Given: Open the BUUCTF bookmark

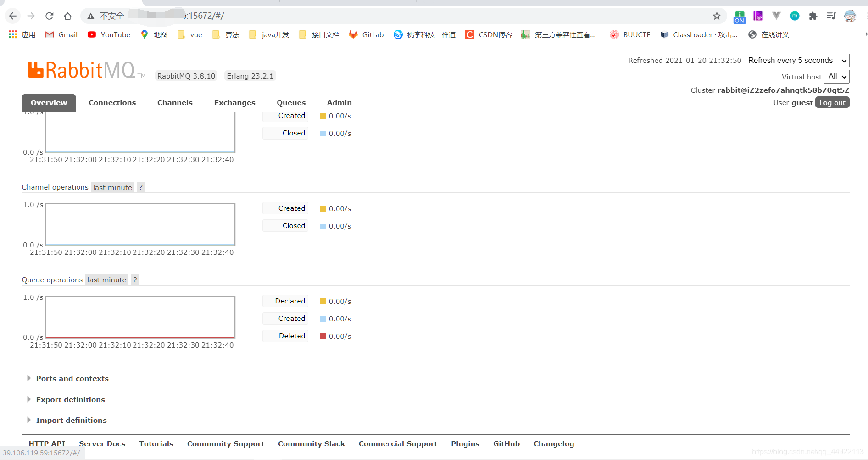Looking at the screenshot, I should pyautogui.click(x=630, y=34).
